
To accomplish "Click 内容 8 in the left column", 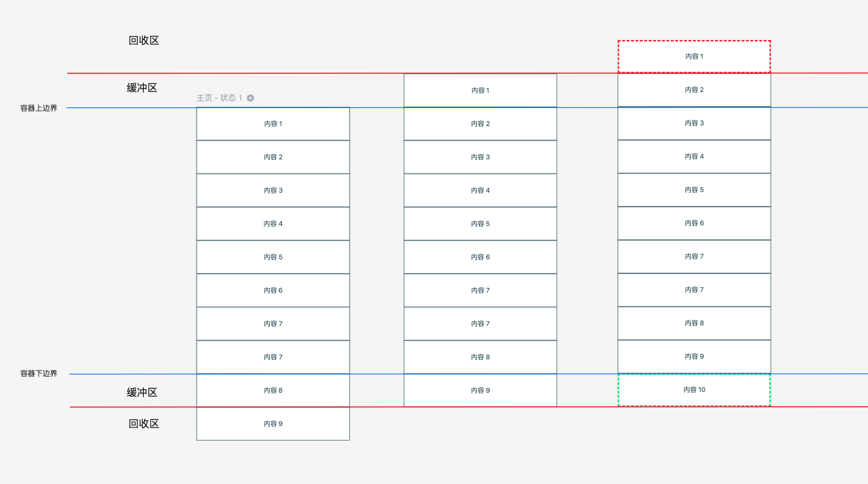I will tap(273, 391).
